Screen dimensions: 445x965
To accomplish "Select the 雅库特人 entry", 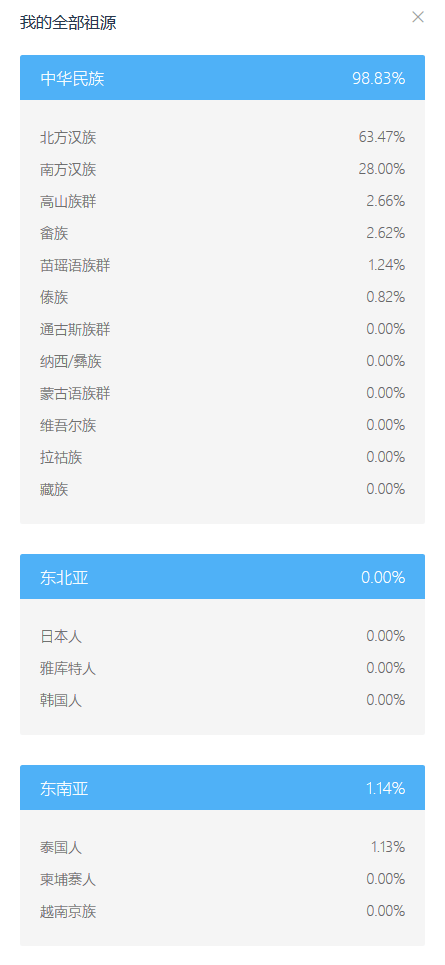I will tap(222, 668).
